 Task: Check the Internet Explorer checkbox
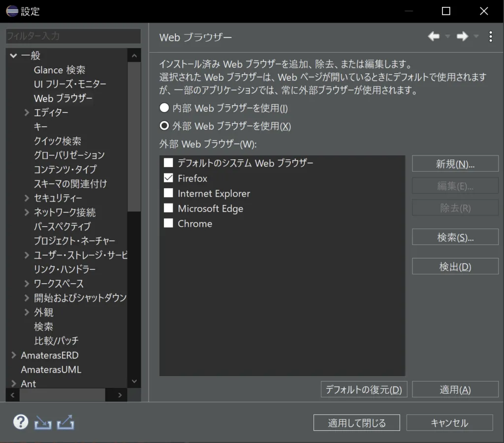coord(168,193)
